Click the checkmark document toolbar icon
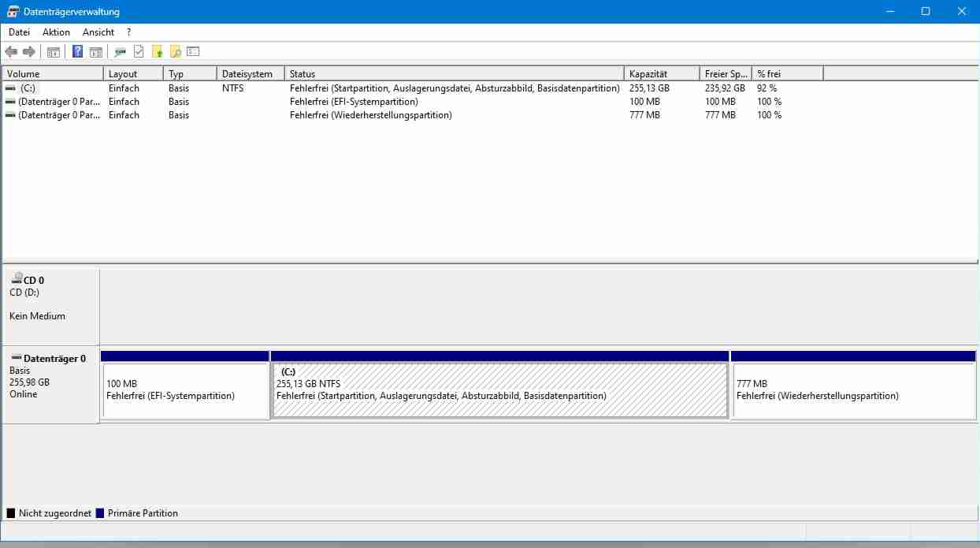980x548 pixels. [139, 52]
